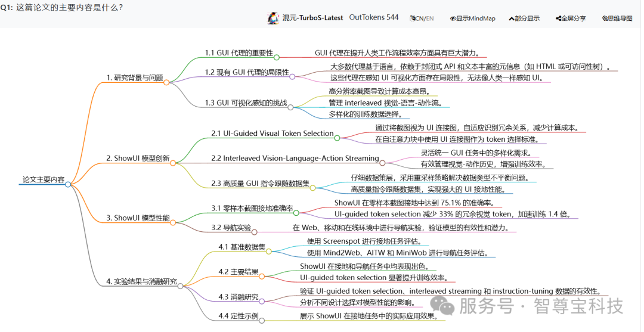Select the 2. ShowUI 模型创新 branch label
The image size is (644, 332).
(138, 158)
